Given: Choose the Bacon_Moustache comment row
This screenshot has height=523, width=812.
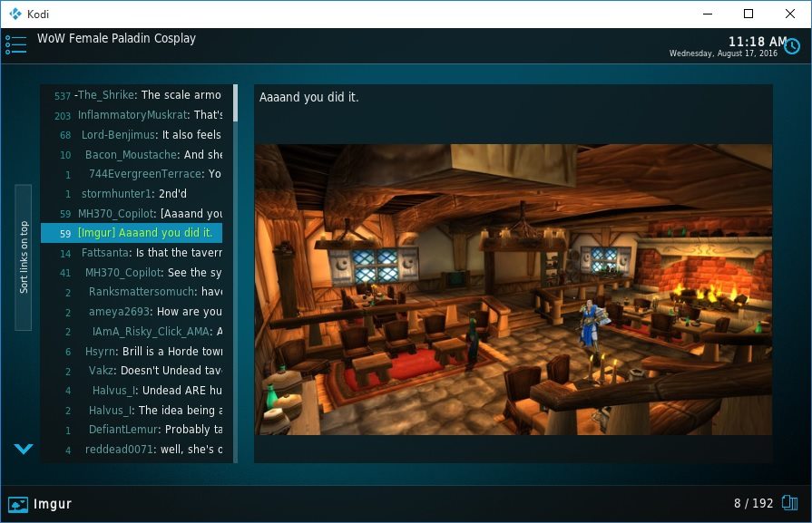Looking at the screenshot, I should pos(136,155).
